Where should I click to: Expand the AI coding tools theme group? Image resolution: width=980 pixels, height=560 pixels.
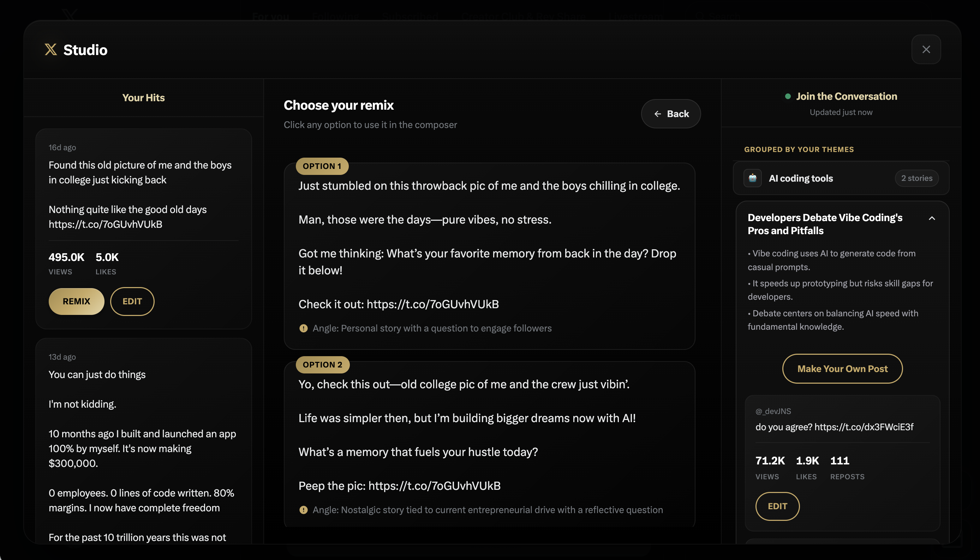coord(801,178)
